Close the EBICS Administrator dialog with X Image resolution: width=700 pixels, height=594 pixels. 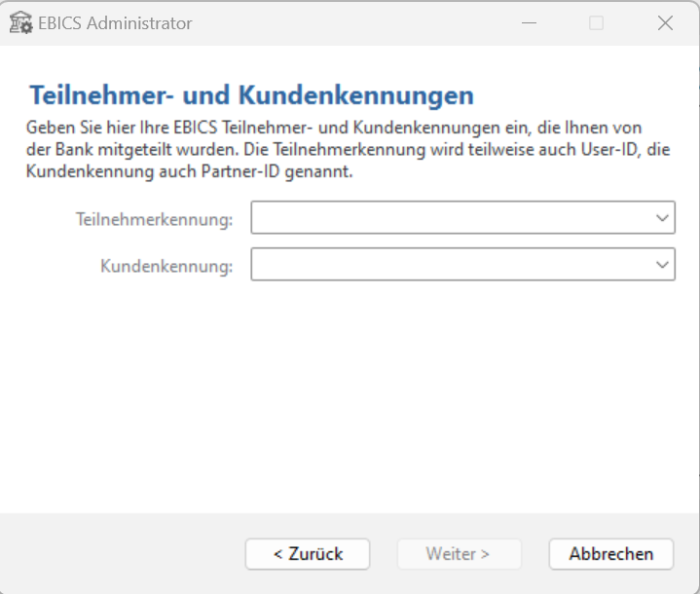pos(665,23)
